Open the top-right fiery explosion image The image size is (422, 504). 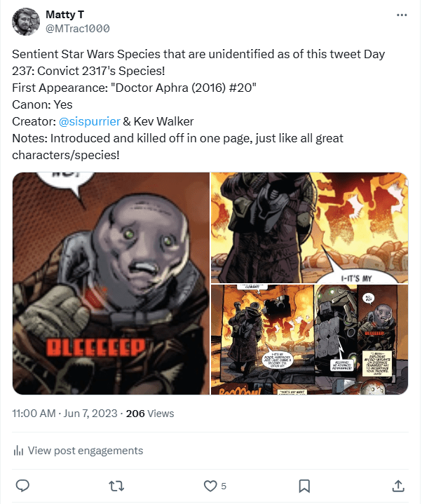pos(310,226)
